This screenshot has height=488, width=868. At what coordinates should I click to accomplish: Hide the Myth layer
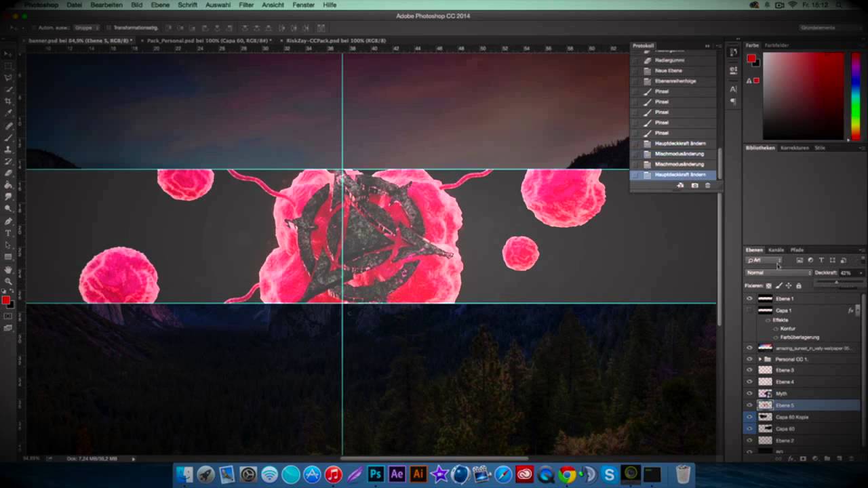point(749,393)
